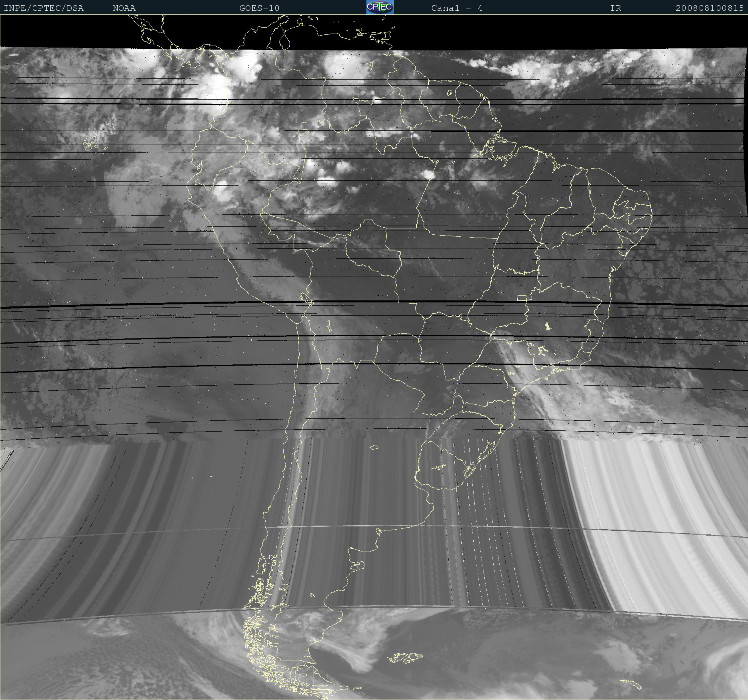
Task: Click the 'Canal - 4' channel label
Action: pos(457,8)
